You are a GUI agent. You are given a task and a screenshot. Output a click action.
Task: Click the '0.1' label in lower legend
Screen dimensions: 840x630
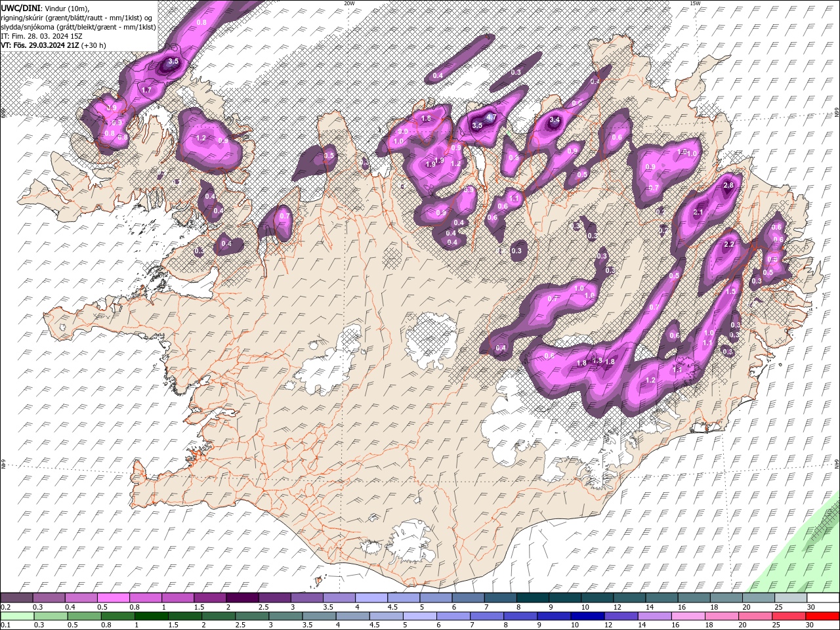(6, 625)
